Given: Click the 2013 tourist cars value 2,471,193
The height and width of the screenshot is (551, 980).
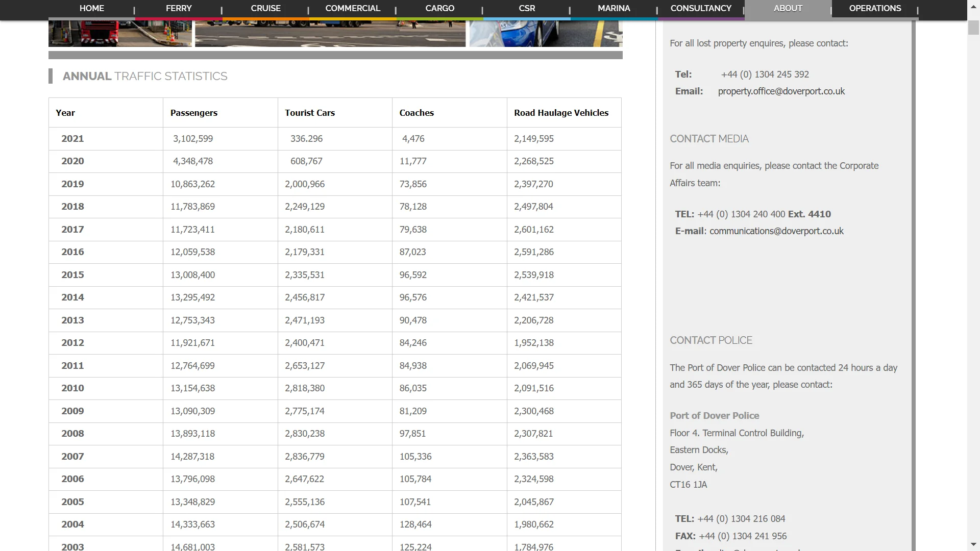Looking at the screenshot, I should (x=305, y=320).
